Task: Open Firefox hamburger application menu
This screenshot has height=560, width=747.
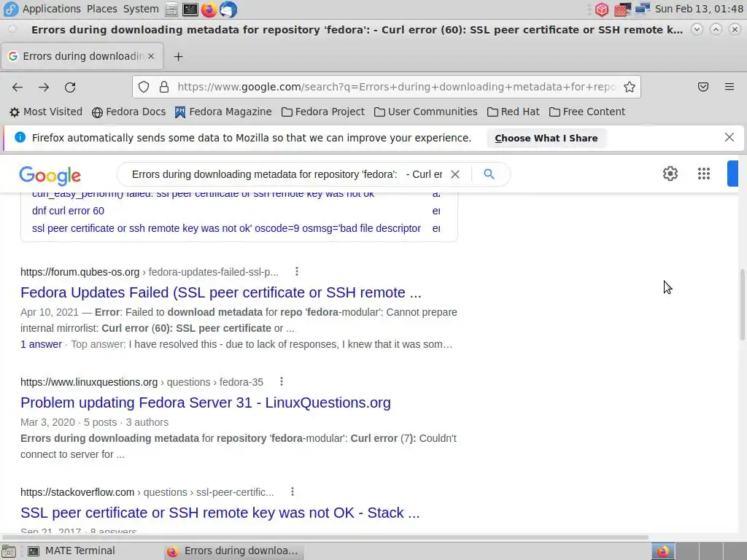Action: click(x=729, y=87)
